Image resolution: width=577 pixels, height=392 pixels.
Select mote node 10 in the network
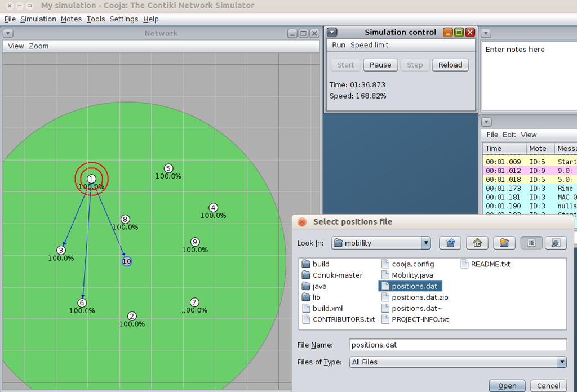tap(127, 261)
